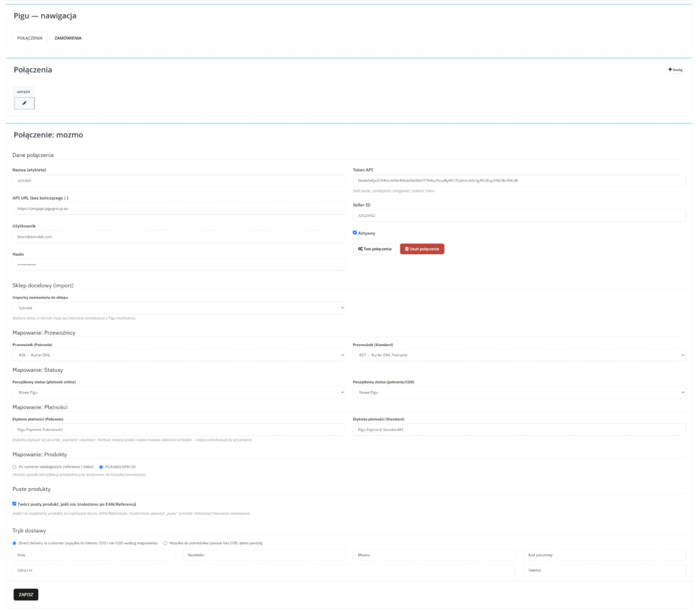The width and height of the screenshot is (696, 616).
Task: Select Wysyłka do pośrednika radio option
Action: point(165,543)
